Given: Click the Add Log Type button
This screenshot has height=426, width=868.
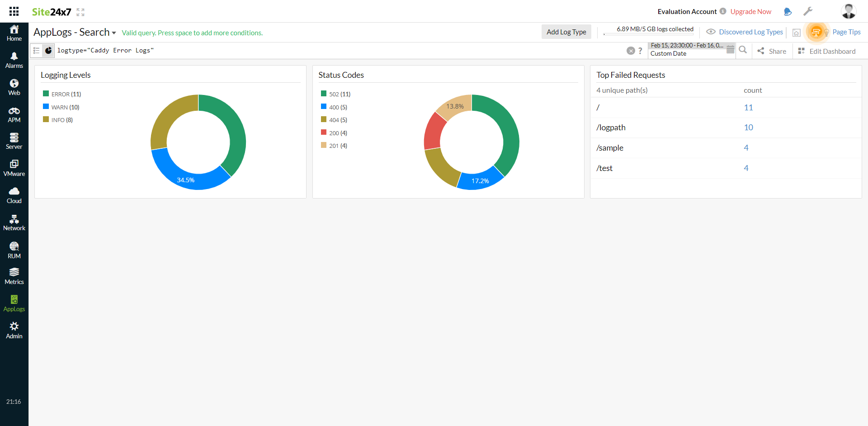Looking at the screenshot, I should pos(566,32).
